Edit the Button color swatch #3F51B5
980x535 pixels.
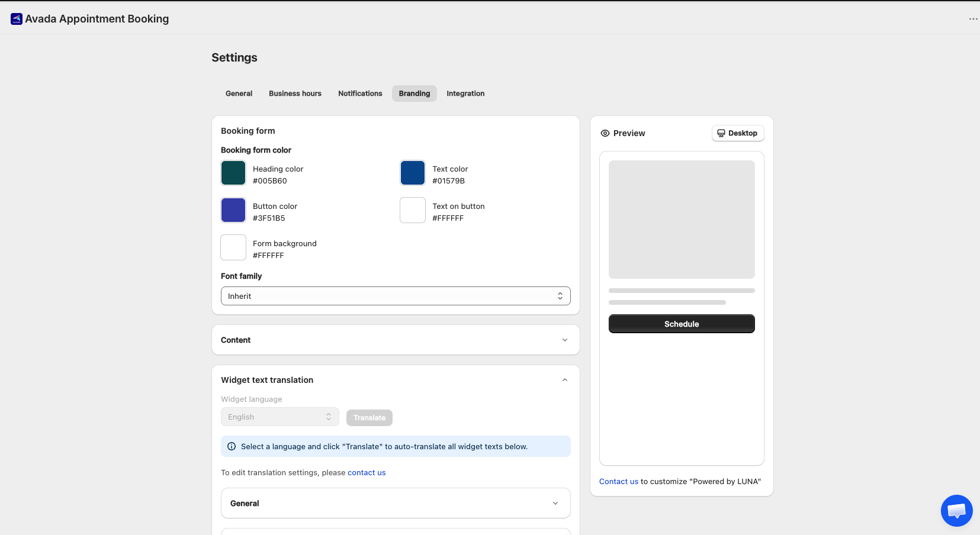click(x=233, y=210)
